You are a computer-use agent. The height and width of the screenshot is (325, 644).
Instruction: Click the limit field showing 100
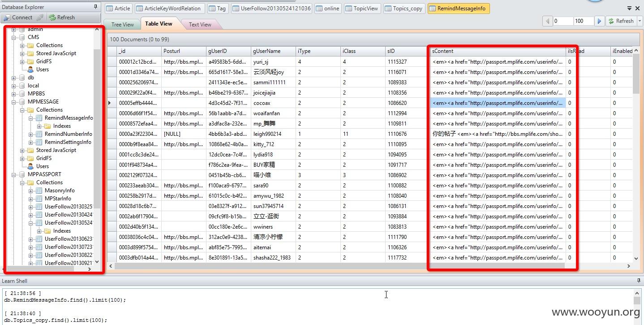(x=584, y=21)
